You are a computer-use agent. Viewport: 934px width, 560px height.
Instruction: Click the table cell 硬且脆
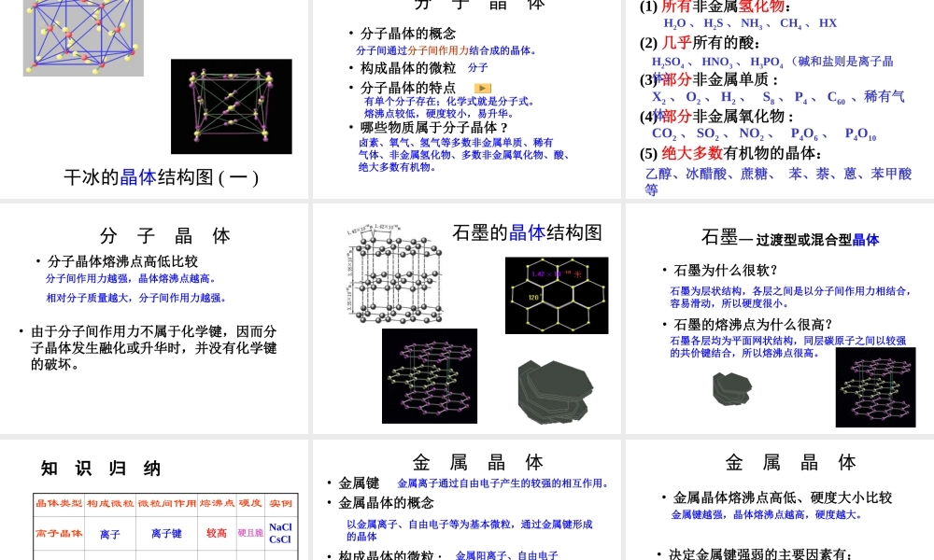tap(250, 533)
